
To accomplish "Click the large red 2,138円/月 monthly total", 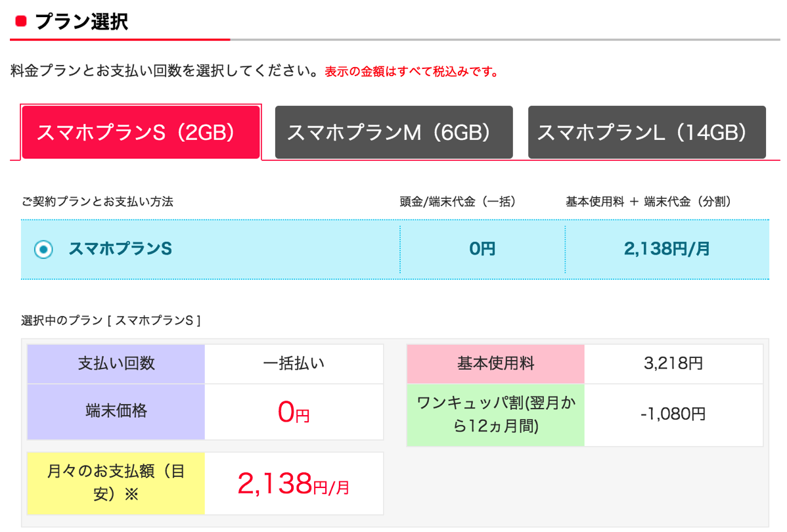I will point(294,485).
